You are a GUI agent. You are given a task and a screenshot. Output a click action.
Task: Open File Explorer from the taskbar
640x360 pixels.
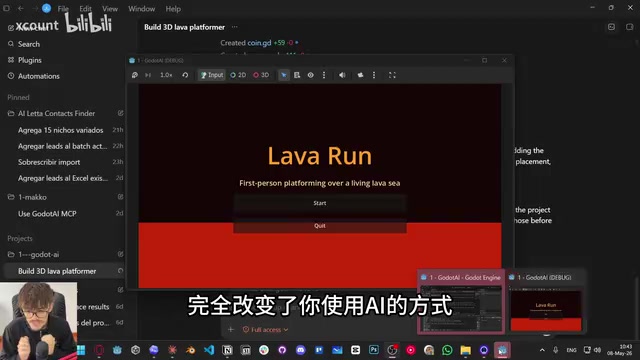point(466,350)
